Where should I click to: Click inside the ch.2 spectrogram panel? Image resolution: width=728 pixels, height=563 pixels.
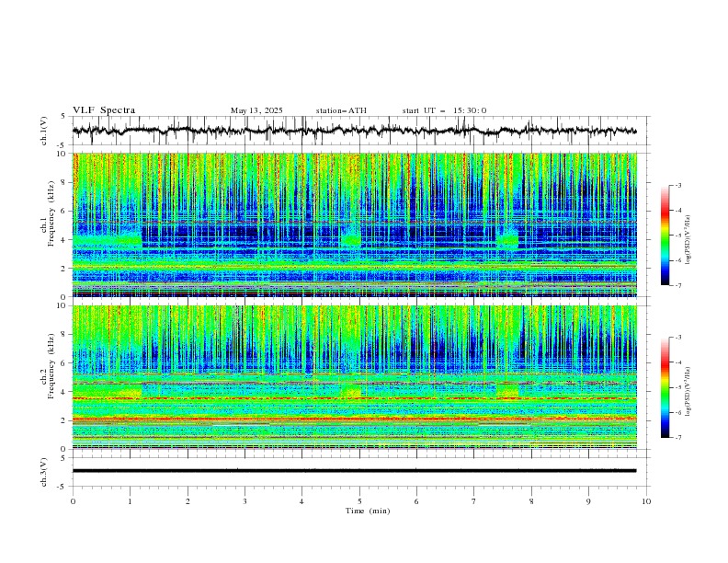(x=355, y=377)
